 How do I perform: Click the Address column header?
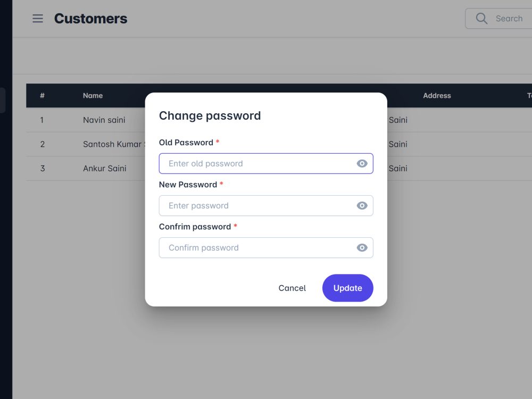[437, 96]
